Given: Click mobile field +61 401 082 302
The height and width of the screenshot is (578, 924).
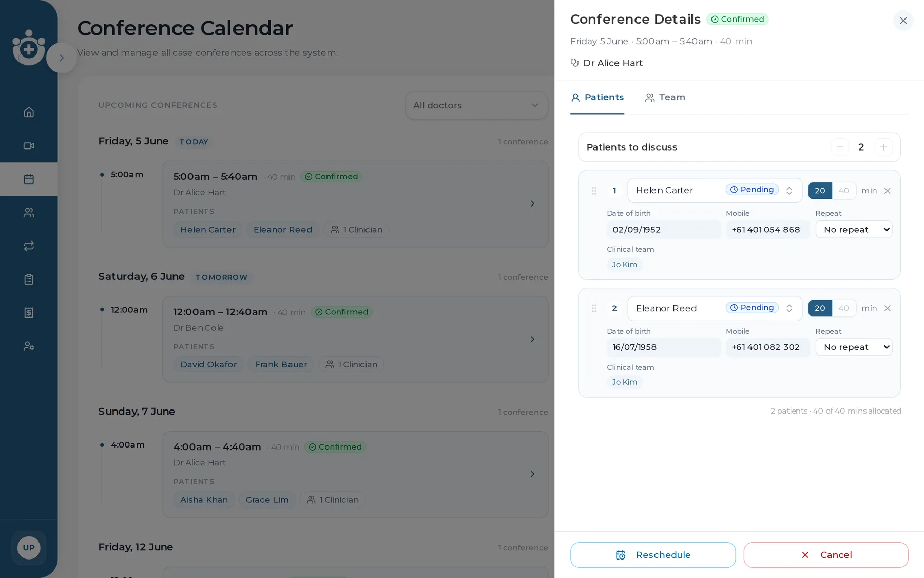Looking at the screenshot, I should point(767,347).
